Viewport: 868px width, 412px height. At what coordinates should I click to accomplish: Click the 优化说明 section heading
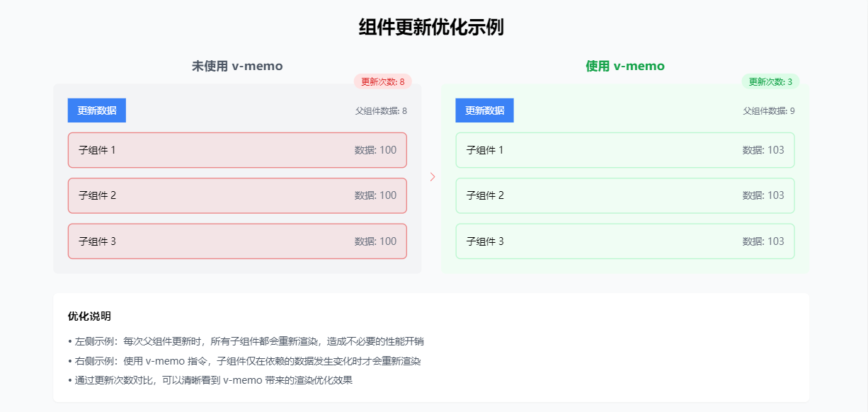click(89, 316)
